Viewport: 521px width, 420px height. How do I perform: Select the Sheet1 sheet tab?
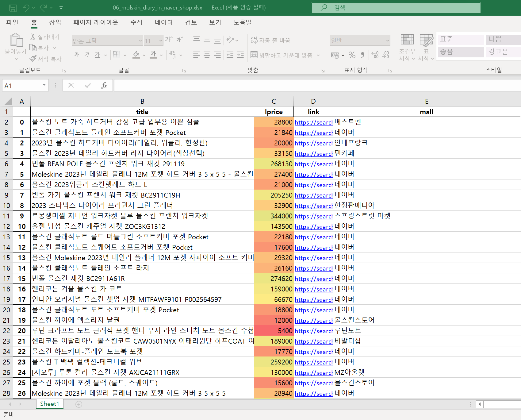pyautogui.click(x=50, y=404)
